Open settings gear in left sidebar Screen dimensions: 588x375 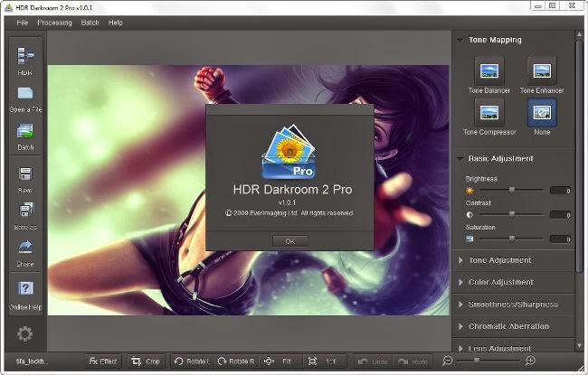click(24, 333)
